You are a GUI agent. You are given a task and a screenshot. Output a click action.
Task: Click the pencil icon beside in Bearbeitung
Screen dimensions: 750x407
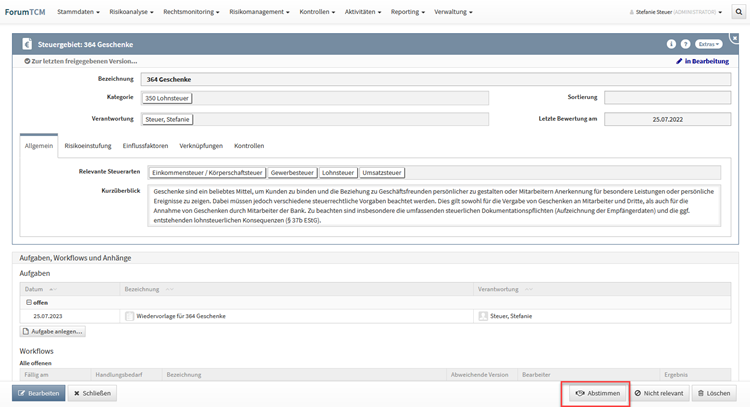pyautogui.click(x=679, y=61)
